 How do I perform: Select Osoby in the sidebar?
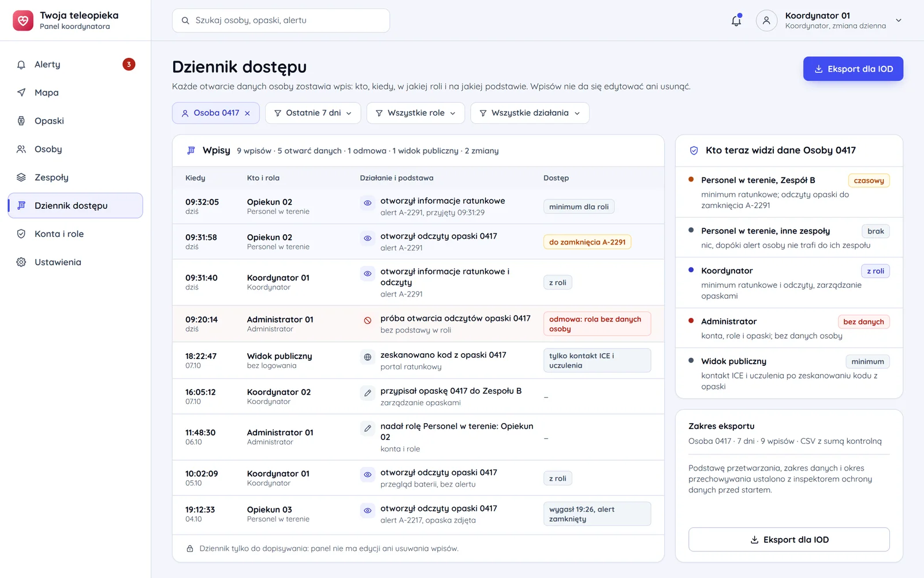(75, 149)
